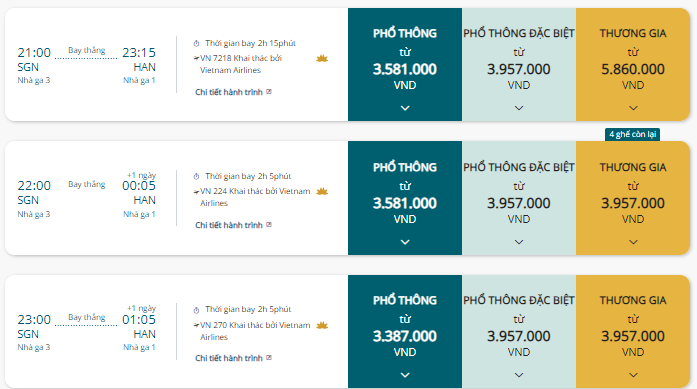Expand Thương Gia chevron of the 23:00 flight
This screenshot has width=697, height=389.
[x=633, y=375]
